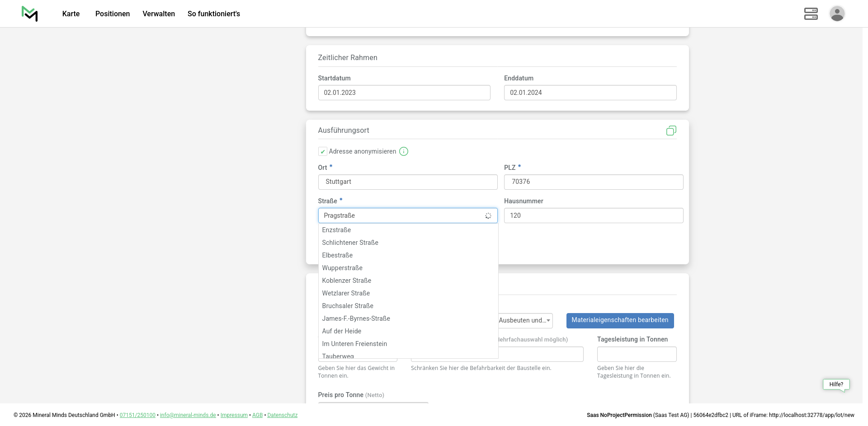
Task: Click the loading spinner in Straße field
Action: coord(488,216)
